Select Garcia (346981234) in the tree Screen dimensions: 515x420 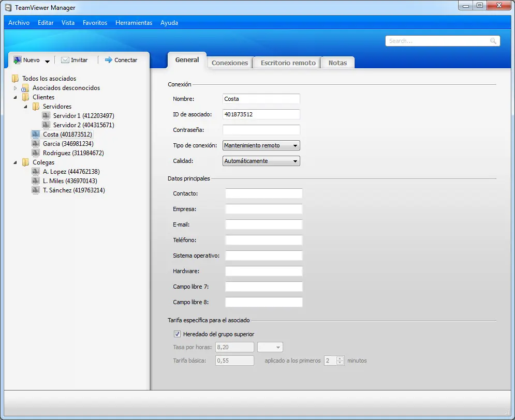68,144
